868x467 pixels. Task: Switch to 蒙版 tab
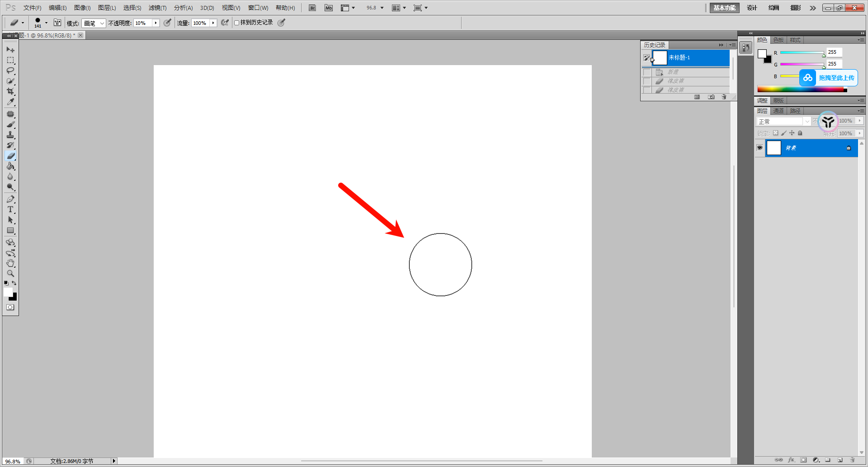[778, 100]
